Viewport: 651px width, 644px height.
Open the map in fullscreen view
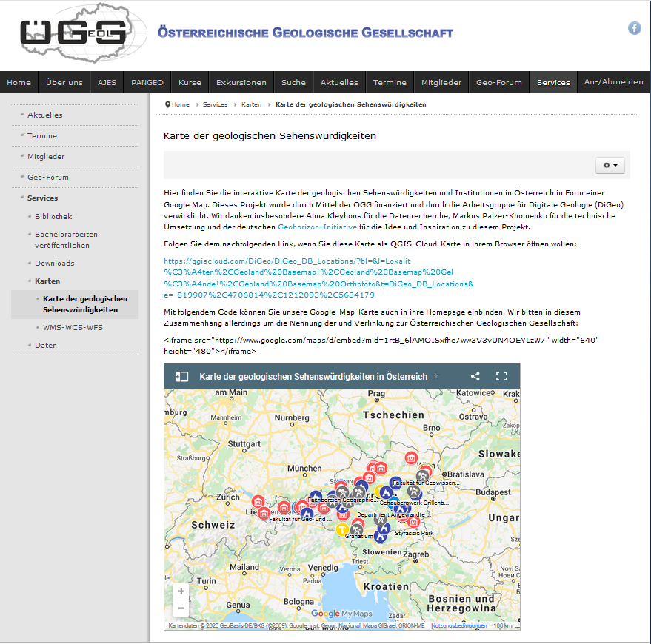pos(501,376)
